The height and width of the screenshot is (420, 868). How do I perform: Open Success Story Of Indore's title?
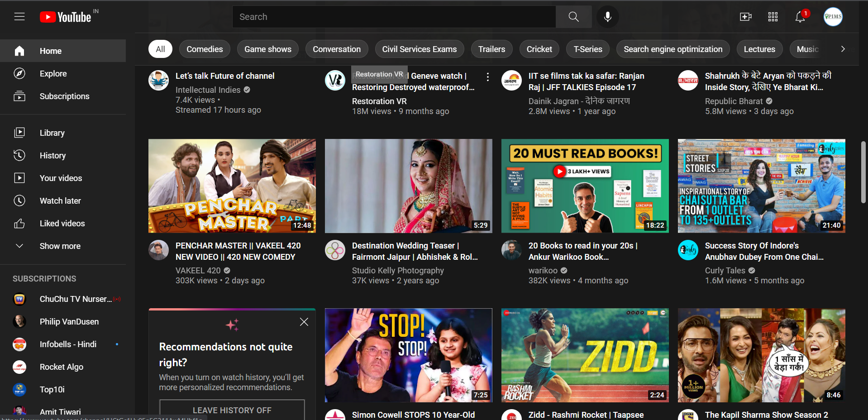pos(764,251)
